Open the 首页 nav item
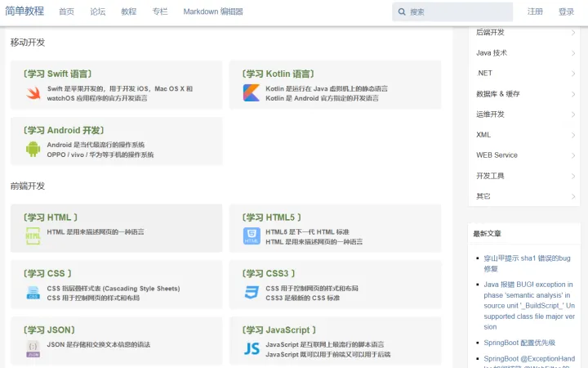588x368 pixels. [67, 11]
